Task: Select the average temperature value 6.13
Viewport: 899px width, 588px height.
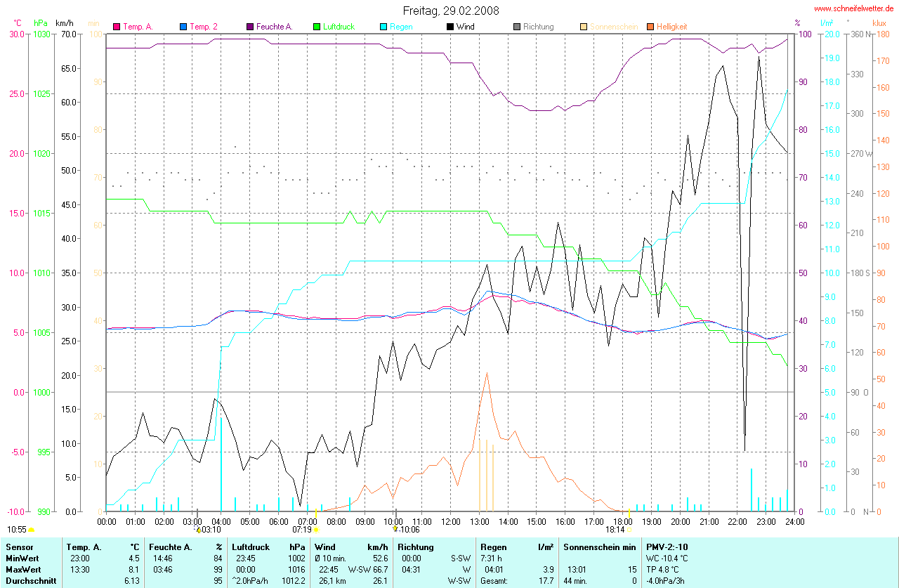Action: point(132,581)
